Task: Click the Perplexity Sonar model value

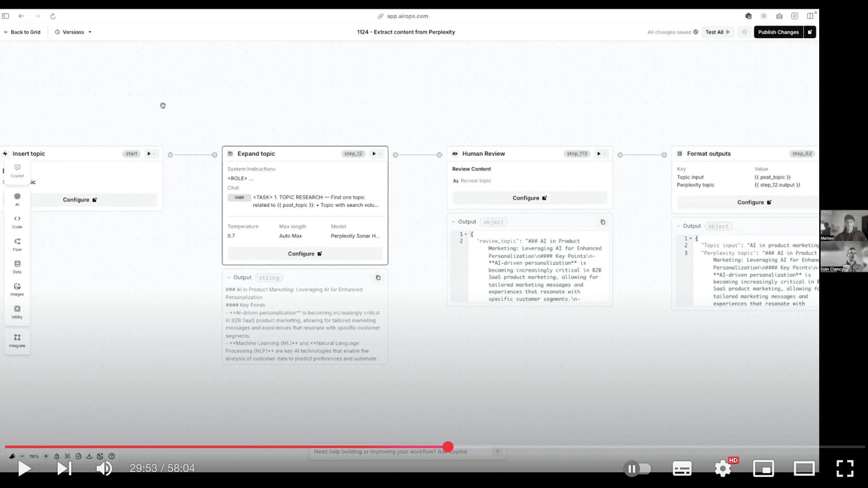Action: click(355, 236)
